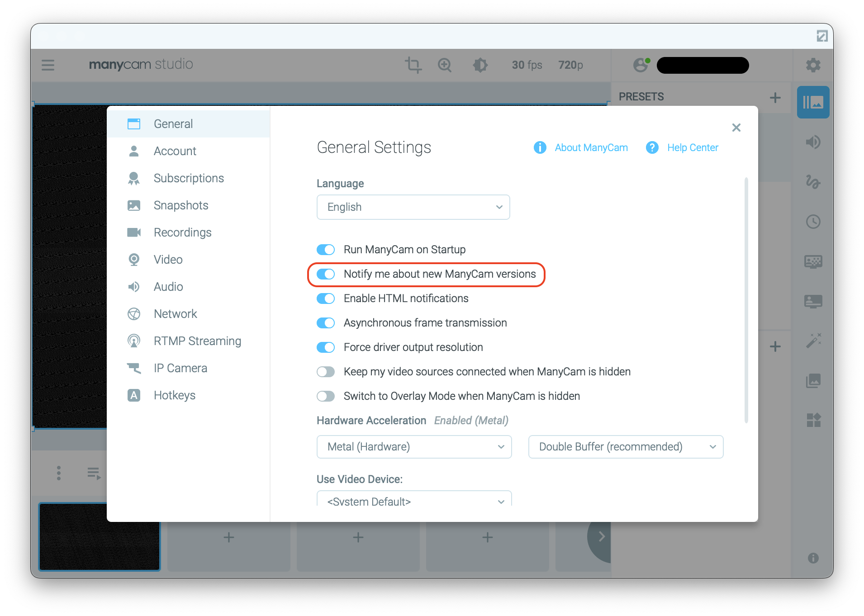Screen dimensions: 864x616
Task: Open the settings gear icon
Action: pyautogui.click(x=813, y=65)
